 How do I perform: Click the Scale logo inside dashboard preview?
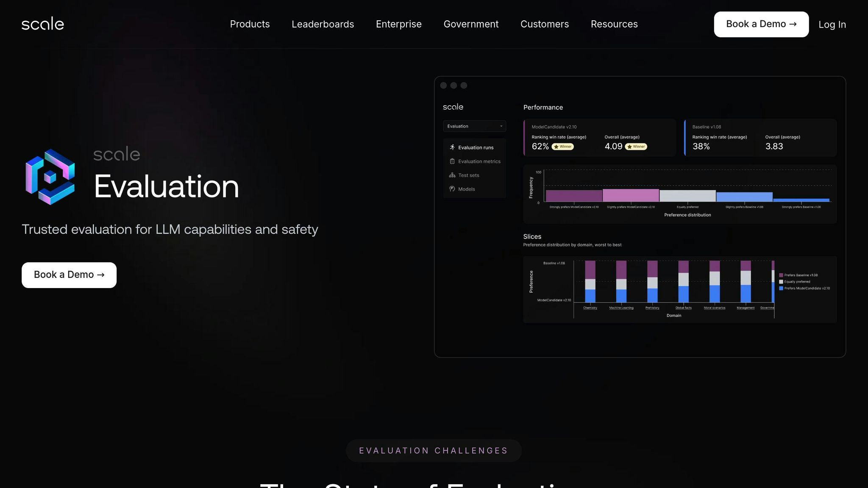pyautogui.click(x=453, y=107)
